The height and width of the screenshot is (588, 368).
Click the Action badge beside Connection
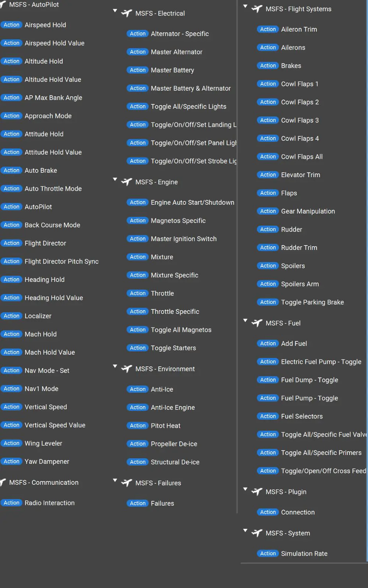[268, 512]
